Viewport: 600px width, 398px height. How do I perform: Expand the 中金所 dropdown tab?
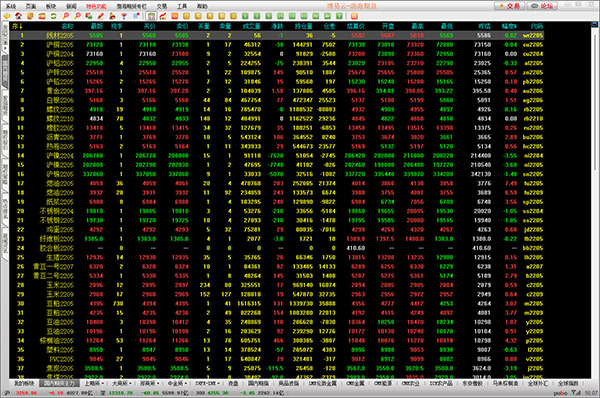point(177,383)
